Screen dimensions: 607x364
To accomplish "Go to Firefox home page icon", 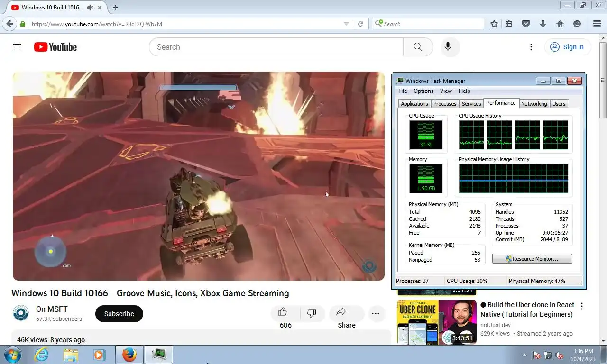I will (x=560, y=24).
